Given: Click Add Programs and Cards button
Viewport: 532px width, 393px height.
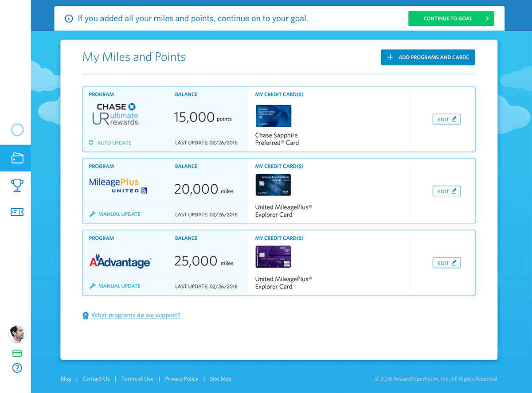Looking at the screenshot, I should [x=428, y=57].
